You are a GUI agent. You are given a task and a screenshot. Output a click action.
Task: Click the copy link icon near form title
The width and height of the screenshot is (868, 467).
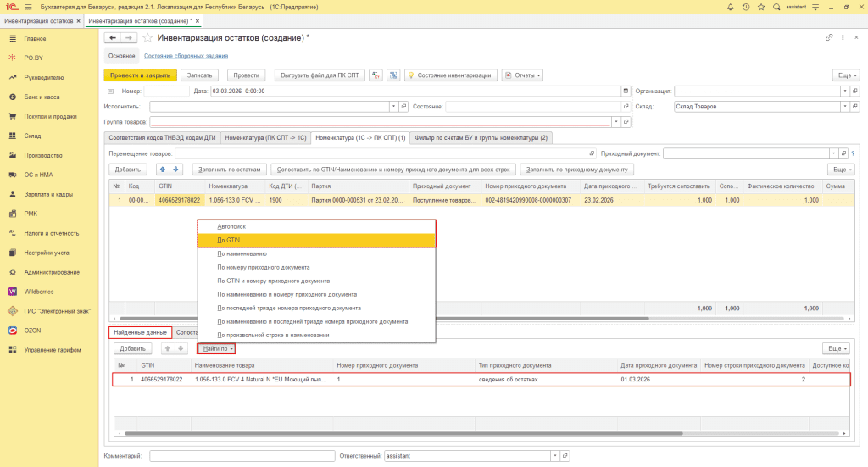coord(829,38)
